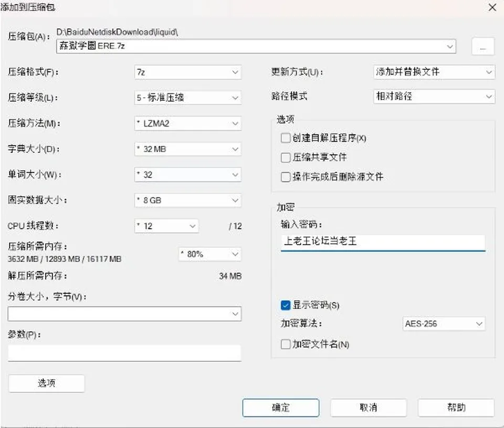Click the password input field
Image resolution: width=504 pixels, height=428 pixels.
point(383,242)
